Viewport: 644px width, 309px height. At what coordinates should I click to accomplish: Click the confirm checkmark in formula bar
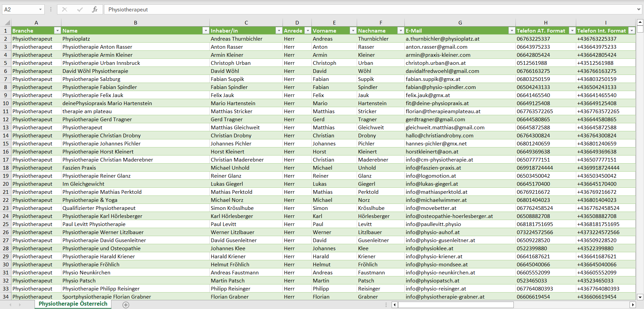[80, 9]
